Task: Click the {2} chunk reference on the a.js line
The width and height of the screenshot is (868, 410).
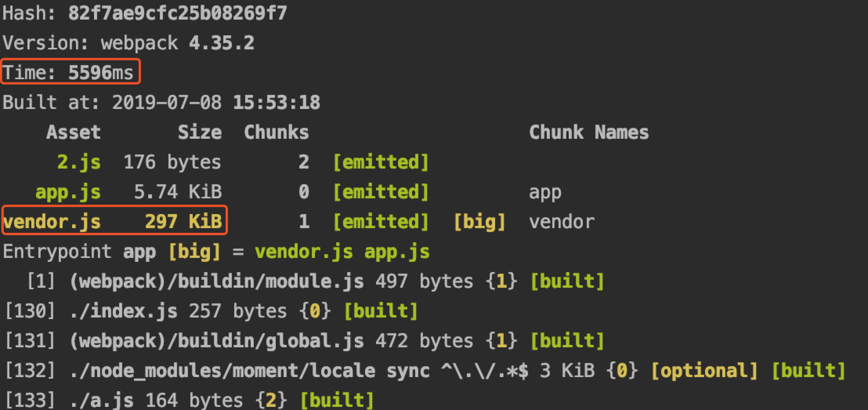Action: [271, 400]
